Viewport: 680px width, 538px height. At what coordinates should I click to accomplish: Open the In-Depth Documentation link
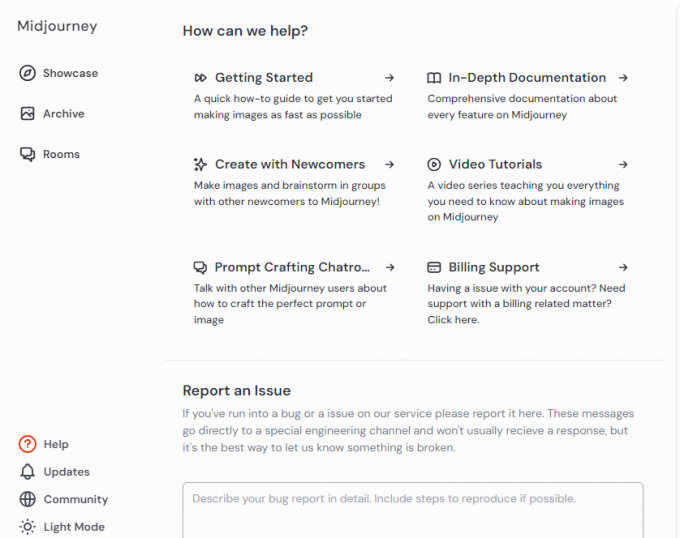(x=527, y=78)
